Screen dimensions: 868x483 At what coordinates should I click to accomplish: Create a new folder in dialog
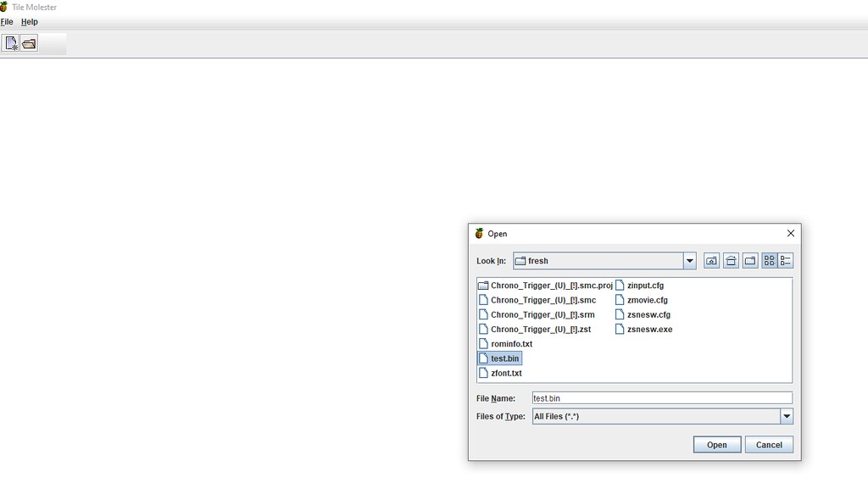750,261
